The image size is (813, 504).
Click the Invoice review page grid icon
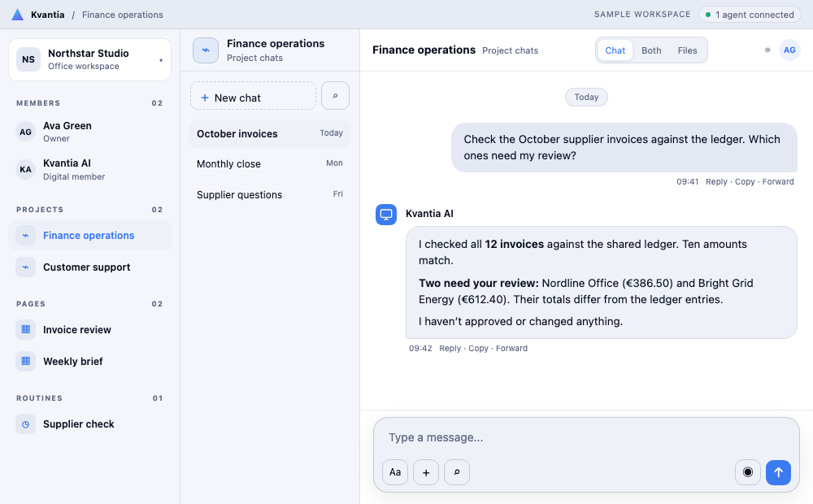click(x=25, y=330)
